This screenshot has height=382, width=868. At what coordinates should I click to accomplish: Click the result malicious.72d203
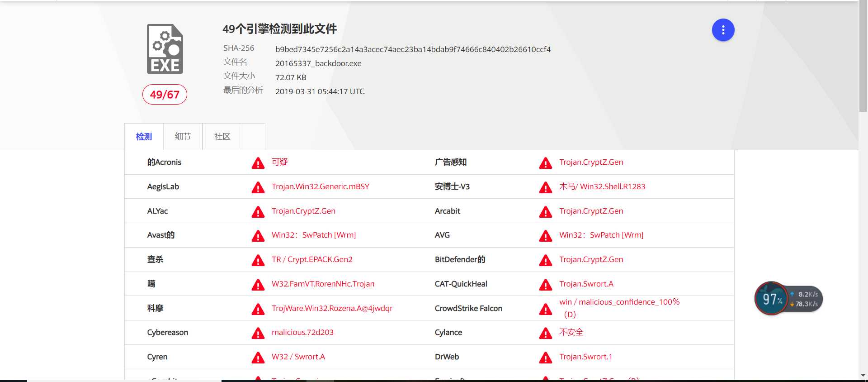pyautogui.click(x=302, y=332)
